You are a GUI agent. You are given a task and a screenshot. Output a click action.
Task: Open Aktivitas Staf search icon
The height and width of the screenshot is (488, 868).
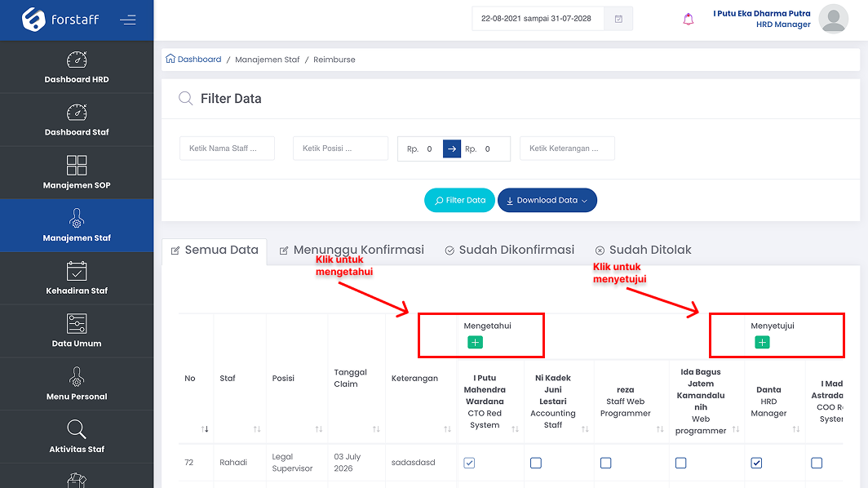coord(77,428)
